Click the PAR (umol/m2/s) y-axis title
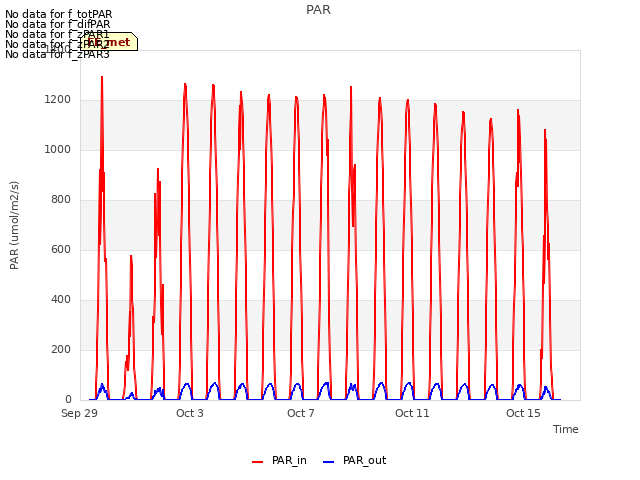Screen dimensions: 640x480 [x=14, y=225]
